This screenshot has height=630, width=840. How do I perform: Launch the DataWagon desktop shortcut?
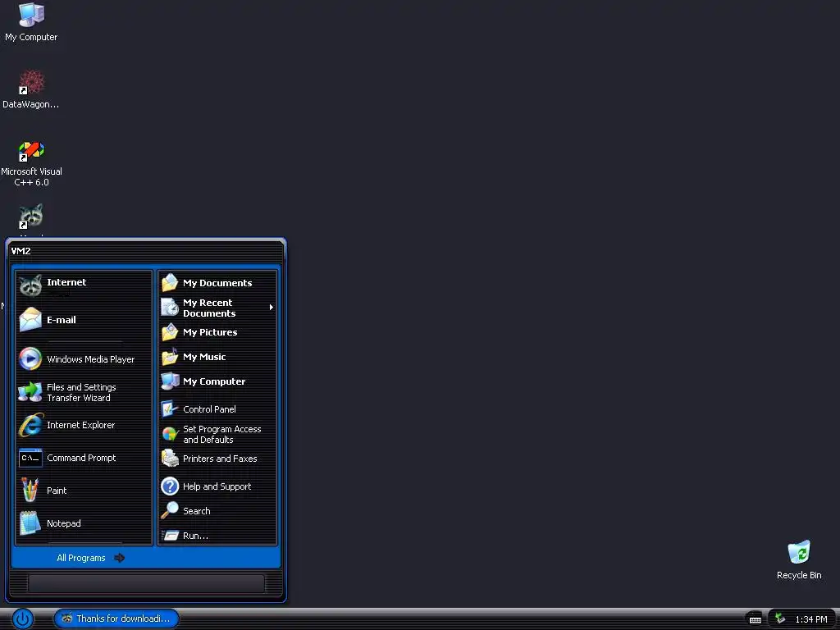click(31, 89)
